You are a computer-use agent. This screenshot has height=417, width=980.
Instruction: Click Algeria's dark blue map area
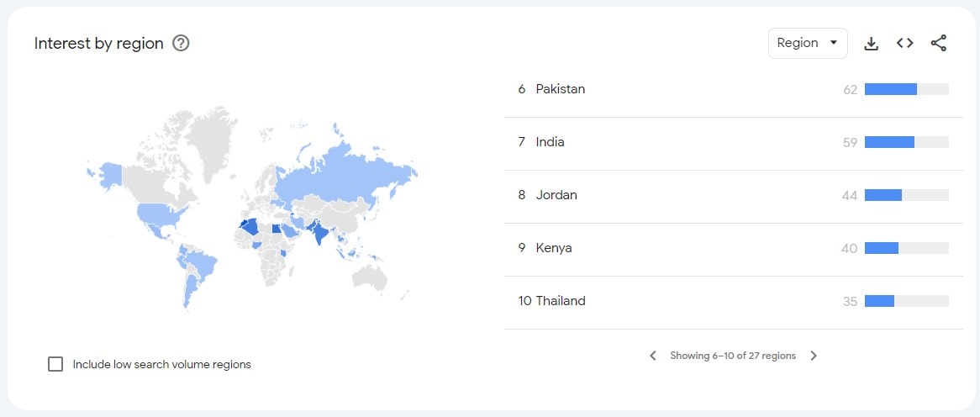250,226
